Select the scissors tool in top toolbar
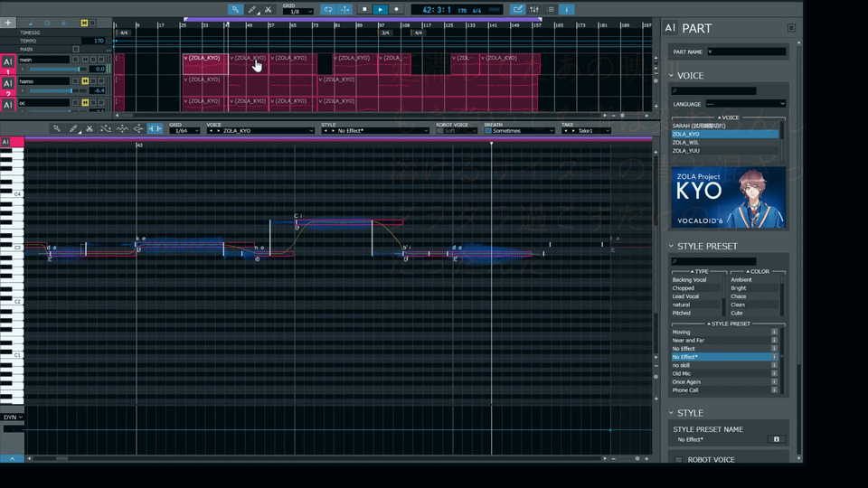868x488 pixels. 269,9
